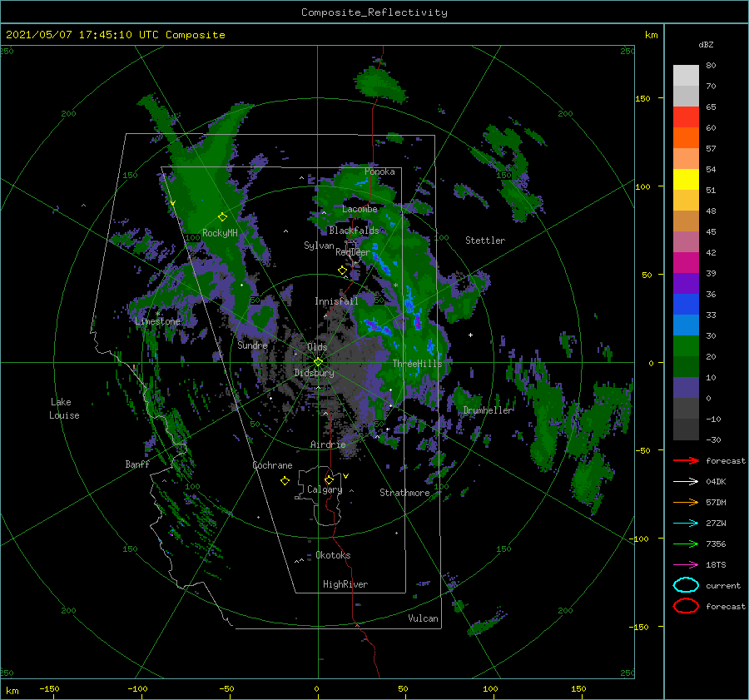Click the dBZ legend heading
The width and height of the screenshot is (749, 700).
click(706, 45)
